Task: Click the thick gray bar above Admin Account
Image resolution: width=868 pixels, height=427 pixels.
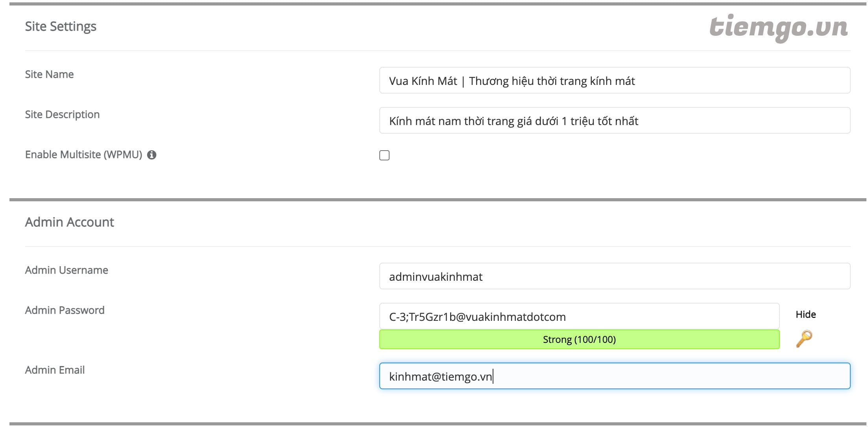Action: (433, 200)
